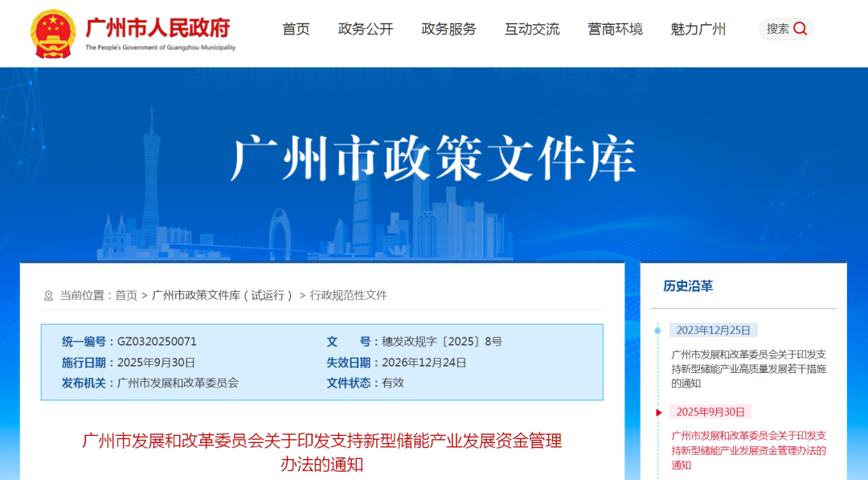Open the 互动交流 navigation item
The image size is (868, 480).
point(532,30)
